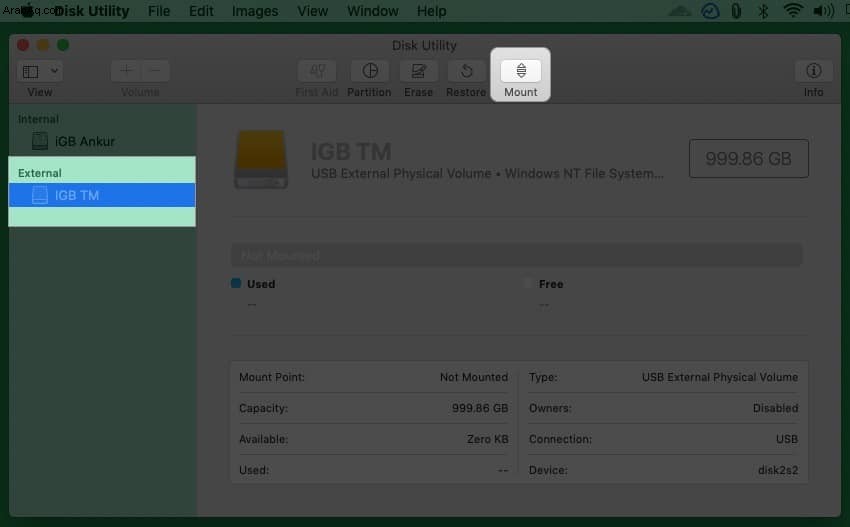Click the Not Mounted usage bar
Viewport: 850px width, 527px height.
[517, 255]
